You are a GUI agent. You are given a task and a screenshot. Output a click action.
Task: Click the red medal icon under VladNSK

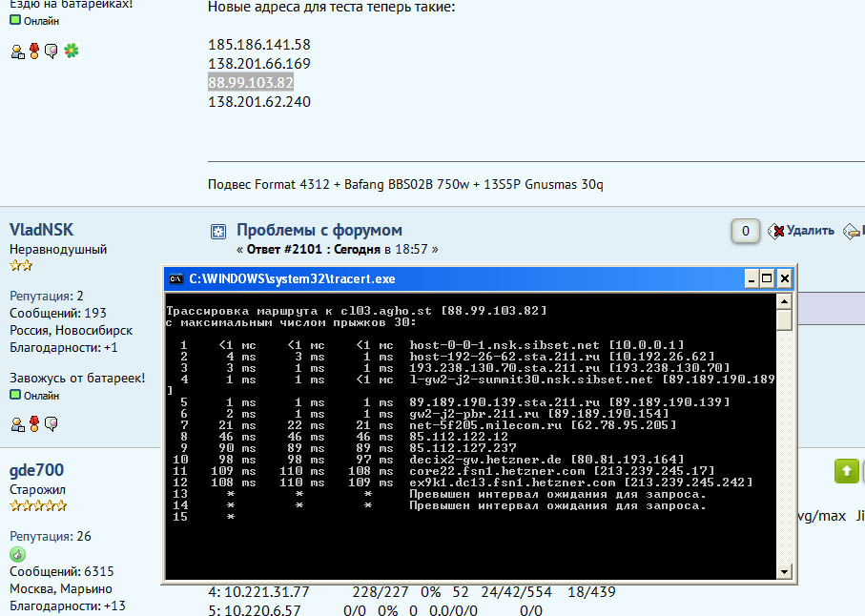click(34, 423)
